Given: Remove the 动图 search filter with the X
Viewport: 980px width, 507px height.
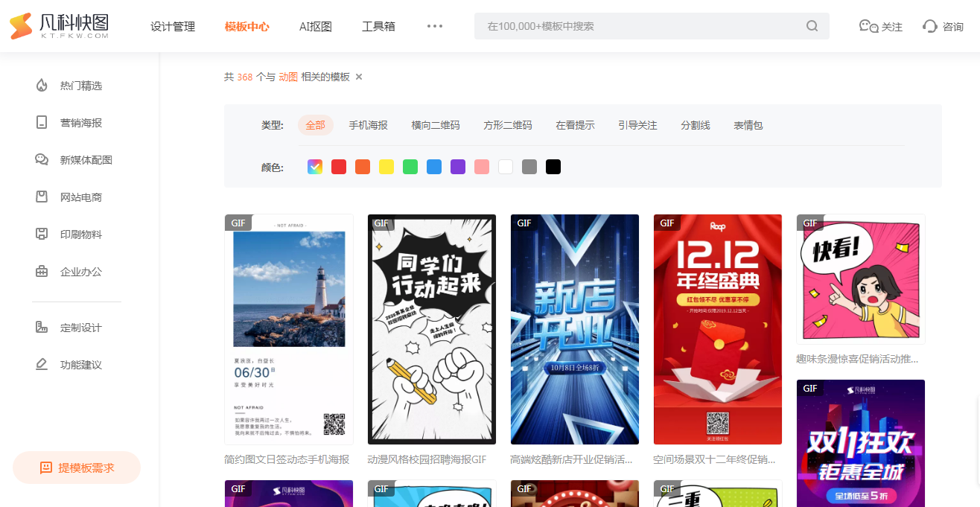Looking at the screenshot, I should tap(359, 77).
